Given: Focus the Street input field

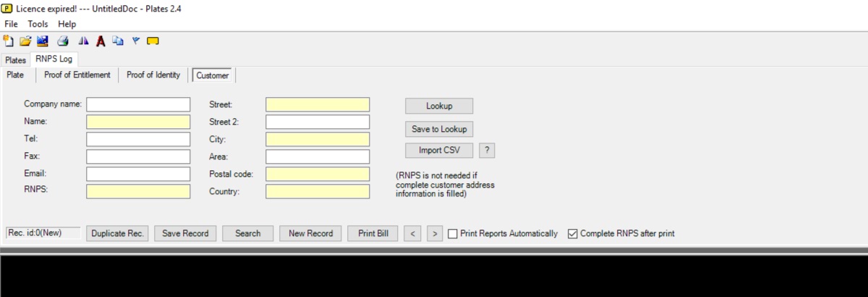Looking at the screenshot, I should tap(318, 104).
